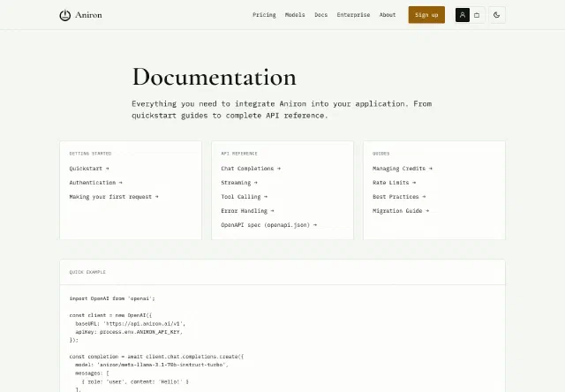This screenshot has width=565, height=392.
Task: Open the About page
Action: pyautogui.click(x=388, y=15)
